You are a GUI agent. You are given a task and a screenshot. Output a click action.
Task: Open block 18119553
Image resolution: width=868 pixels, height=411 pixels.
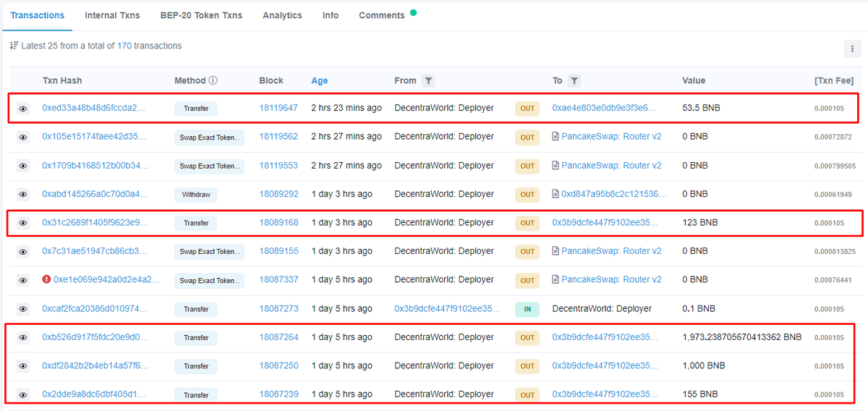click(278, 165)
